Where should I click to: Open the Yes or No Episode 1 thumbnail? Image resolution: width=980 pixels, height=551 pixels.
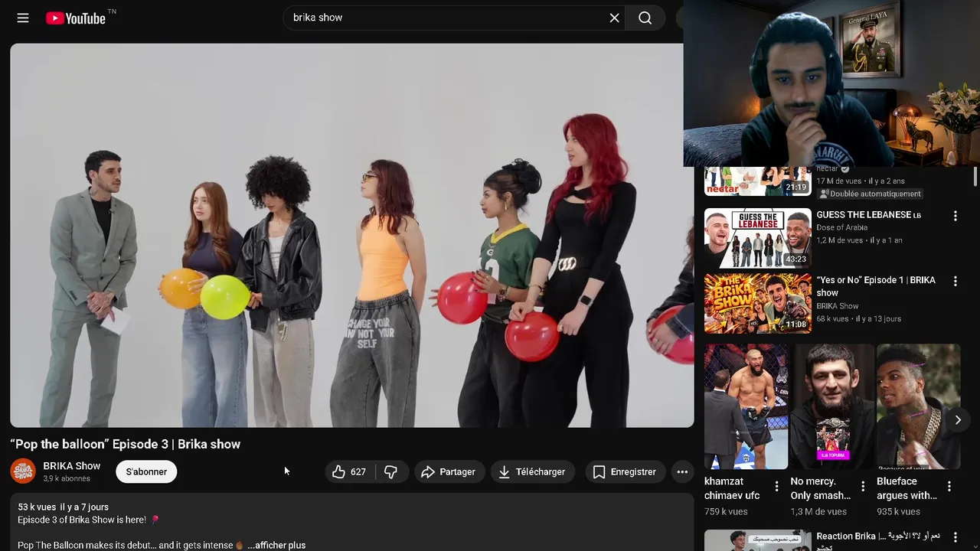[758, 303]
